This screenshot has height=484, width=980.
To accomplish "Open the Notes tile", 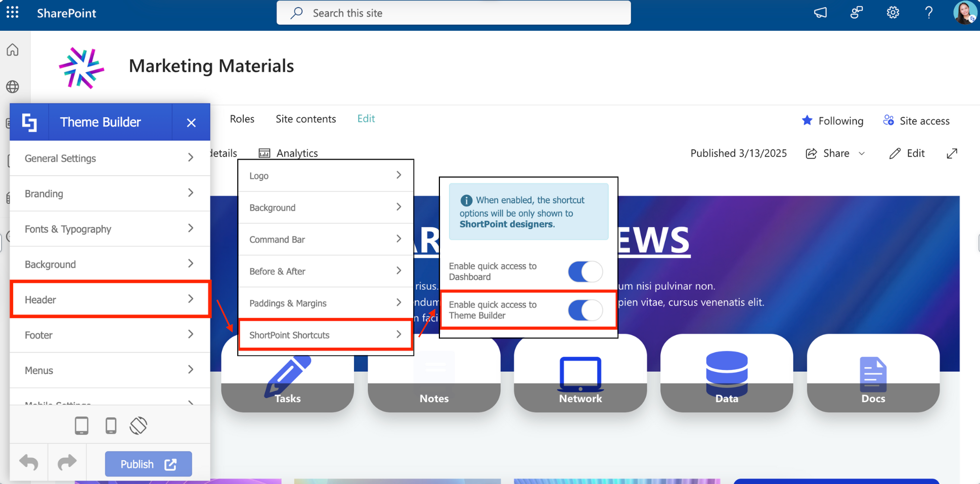I will (434, 373).
